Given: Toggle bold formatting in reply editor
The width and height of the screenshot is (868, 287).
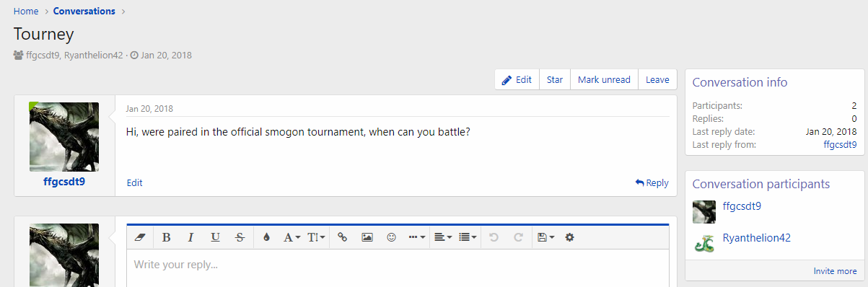Looking at the screenshot, I should point(166,237).
